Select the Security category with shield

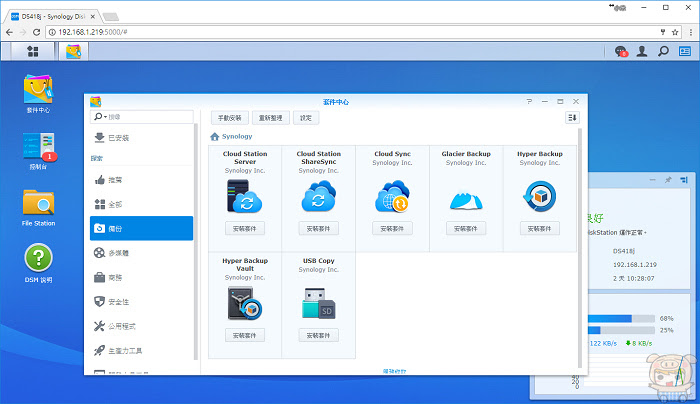click(x=141, y=302)
